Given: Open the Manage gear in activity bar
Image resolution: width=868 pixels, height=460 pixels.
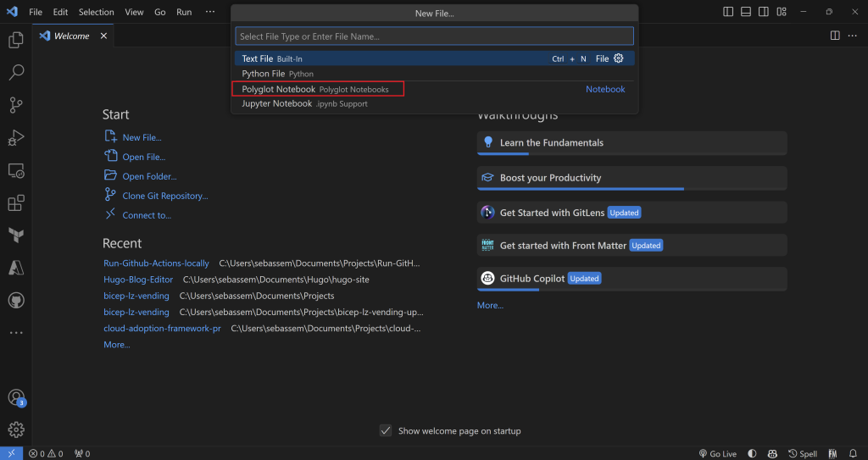Looking at the screenshot, I should [x=15, y=430].
